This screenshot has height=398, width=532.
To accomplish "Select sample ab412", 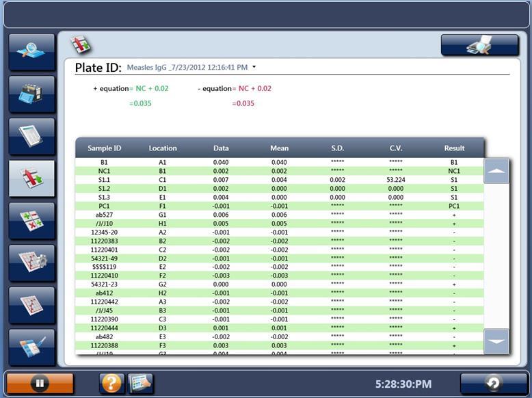I will (104, 293).
